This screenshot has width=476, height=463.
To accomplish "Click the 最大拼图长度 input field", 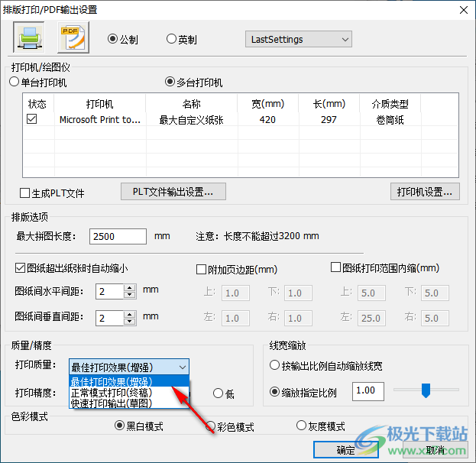I will 118,237.
